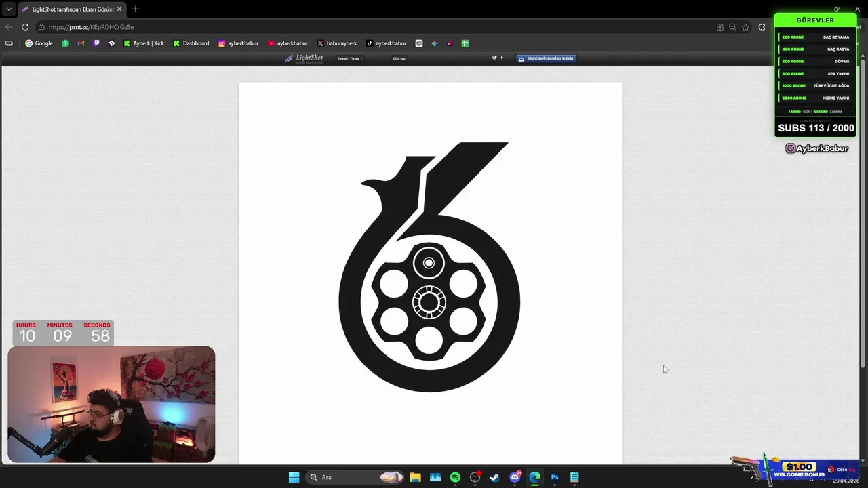Open LightShot's Facebook icon

[x=502, y=58]
